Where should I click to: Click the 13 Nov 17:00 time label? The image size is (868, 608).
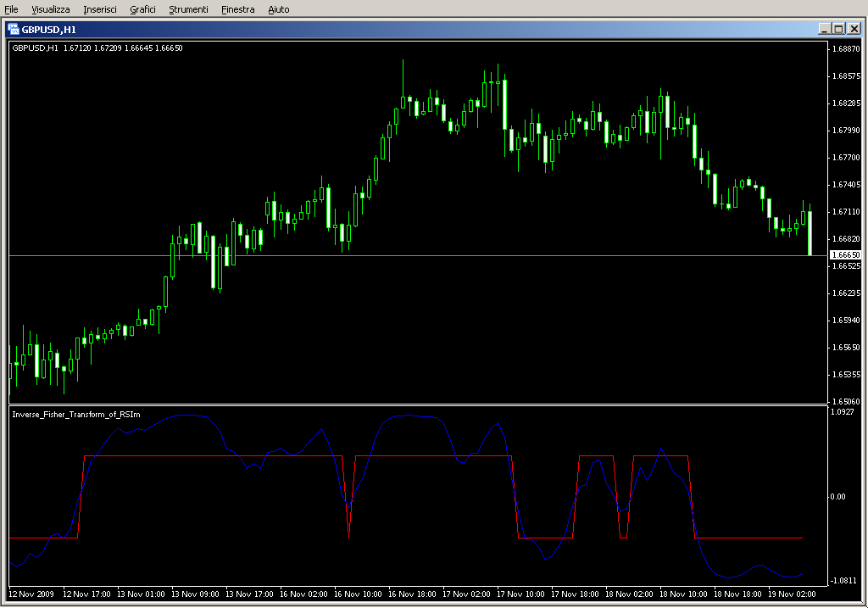tap(249, 594)
